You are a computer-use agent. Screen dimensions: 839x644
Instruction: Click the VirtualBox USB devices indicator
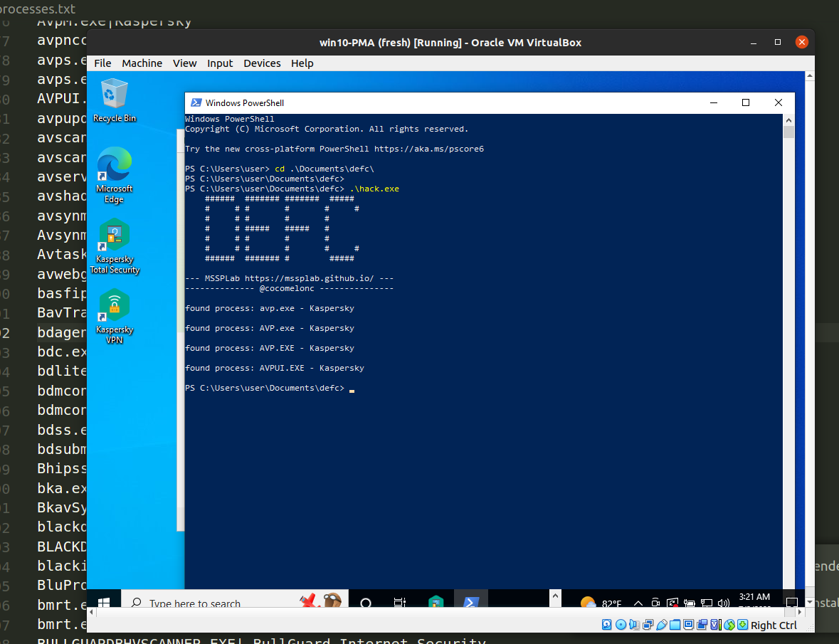(x=661, y=625)
